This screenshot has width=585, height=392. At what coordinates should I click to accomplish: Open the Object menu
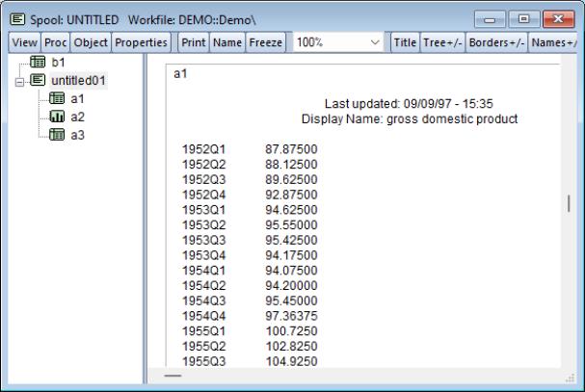point(93,43)
